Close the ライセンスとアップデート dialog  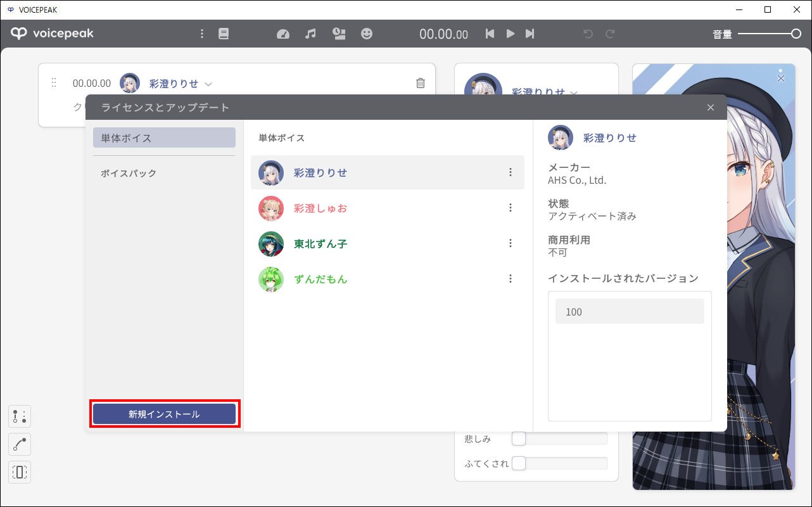tap(711, 108)
